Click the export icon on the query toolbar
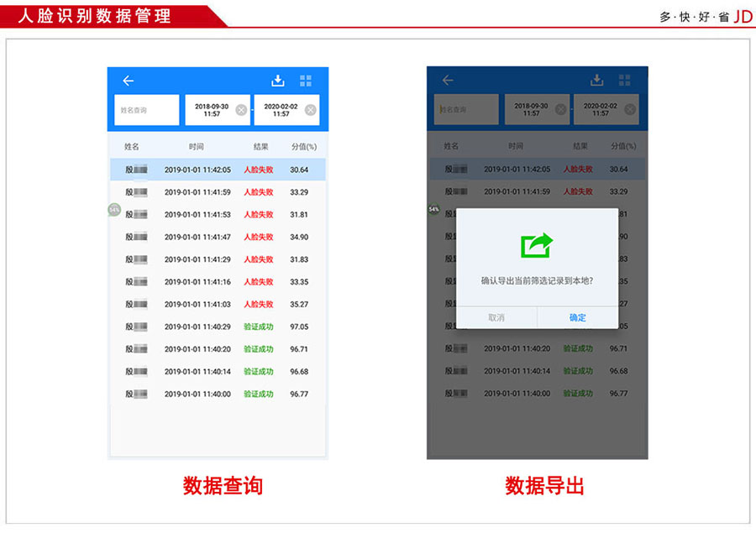 coord(277,79)
